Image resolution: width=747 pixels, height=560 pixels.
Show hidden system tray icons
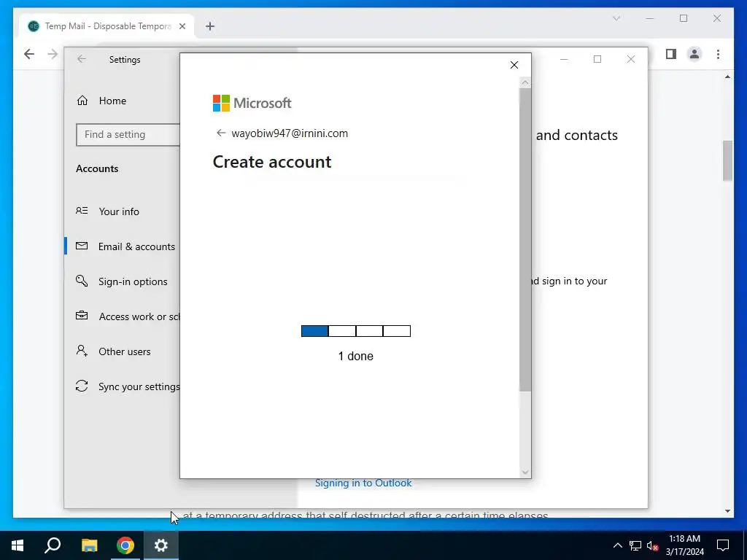[x=617, y=545]
